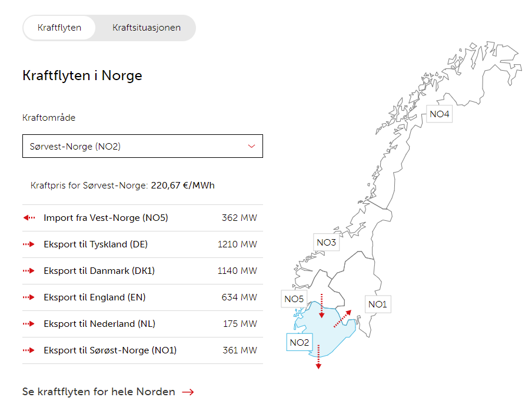Click the export arrow icon beside Sørøst-Norge (NO1)
The width and height of the screenshot is (532, 417).
[29, 350]
